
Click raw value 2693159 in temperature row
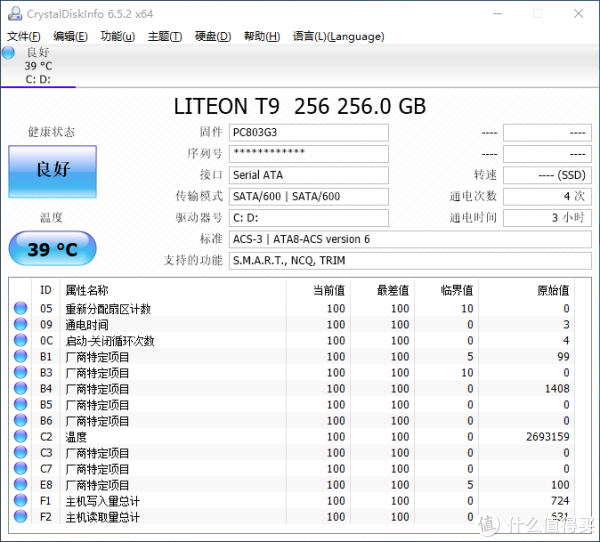tap(548, 437)
